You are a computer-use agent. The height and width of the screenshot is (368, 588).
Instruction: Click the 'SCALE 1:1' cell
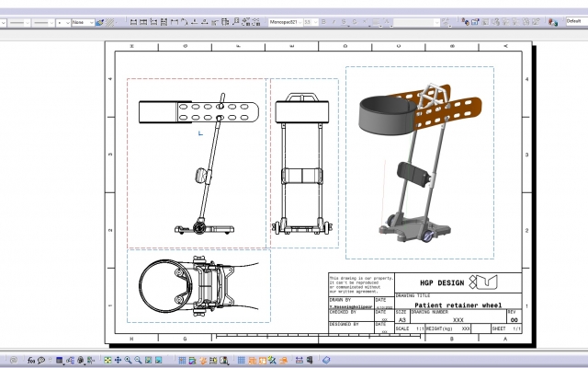click(x=410, y=328)
